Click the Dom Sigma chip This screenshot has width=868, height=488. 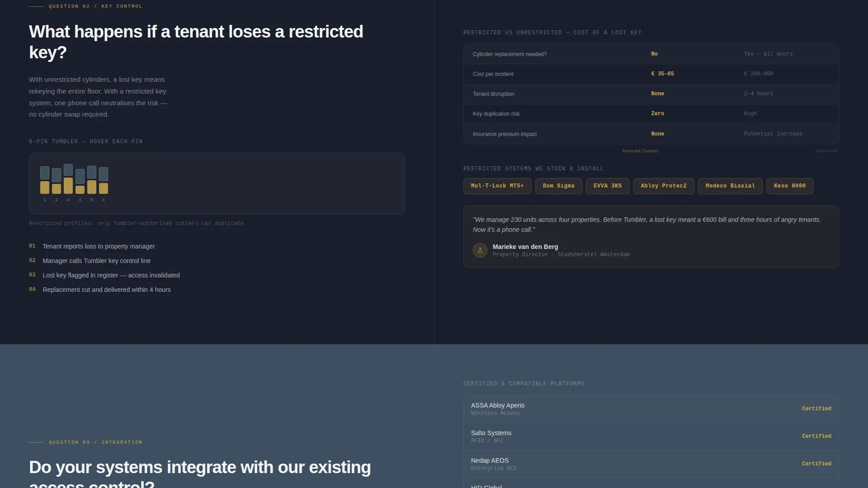559,186
